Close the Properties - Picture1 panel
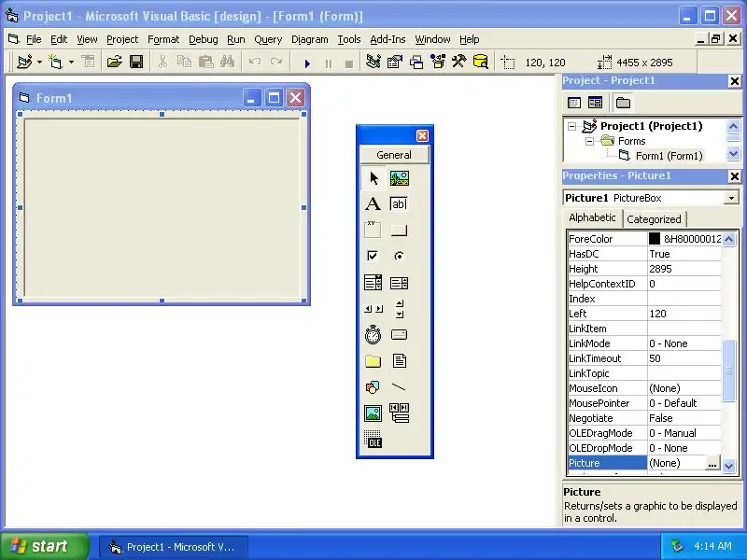The width and height of the screenshot is (747, 560). point(735,176)
